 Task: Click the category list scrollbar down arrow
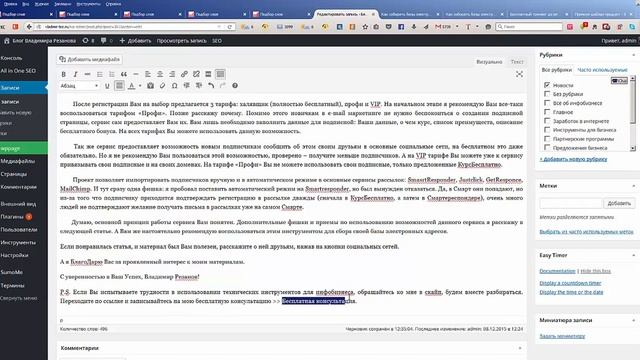(x=633, y=149)
